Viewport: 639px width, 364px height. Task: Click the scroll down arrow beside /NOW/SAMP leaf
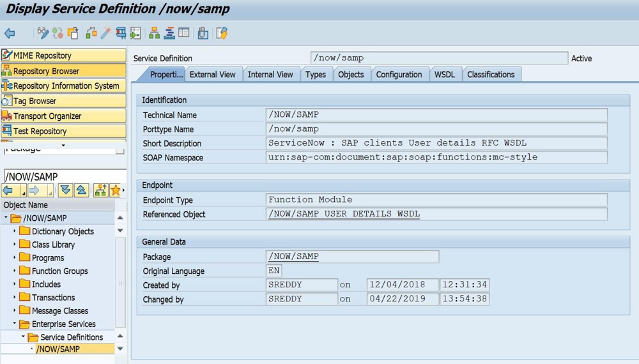[120, 349]
